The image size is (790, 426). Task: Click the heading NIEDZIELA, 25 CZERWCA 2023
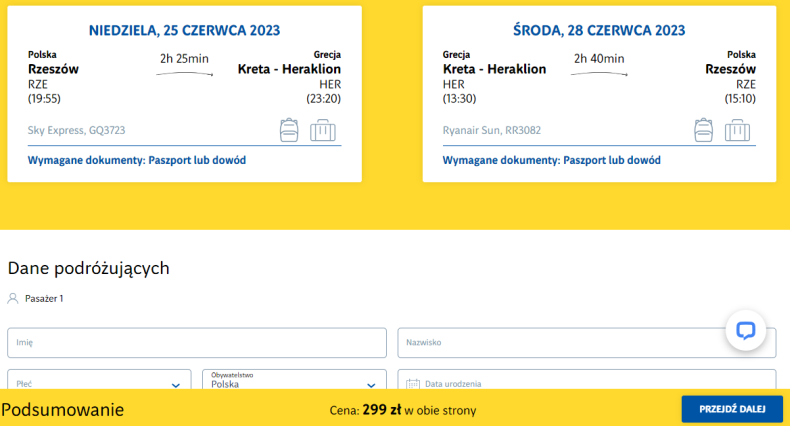click(184, 30)
